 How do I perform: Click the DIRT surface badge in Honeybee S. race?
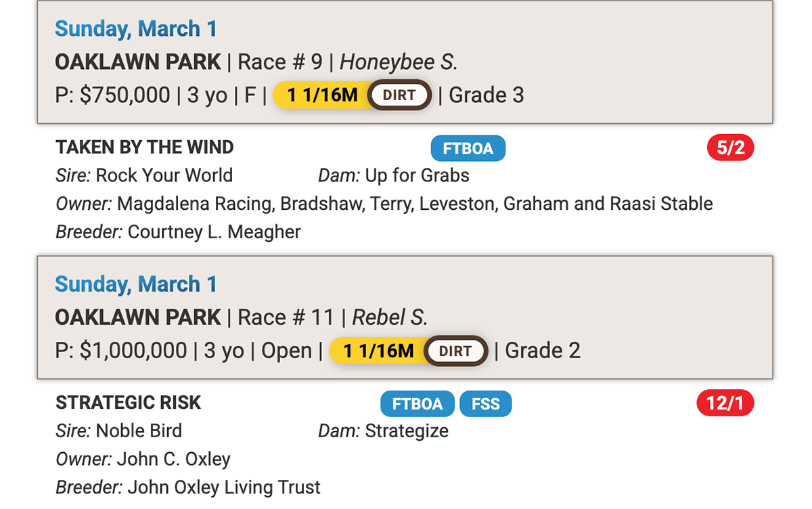pos(399,95)
